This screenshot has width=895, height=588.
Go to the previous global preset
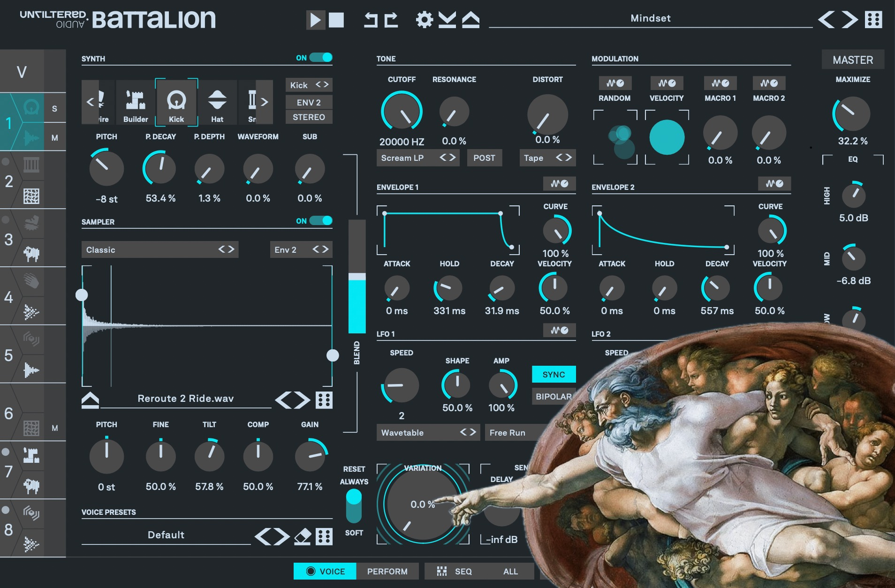click(x=827, y=20)
